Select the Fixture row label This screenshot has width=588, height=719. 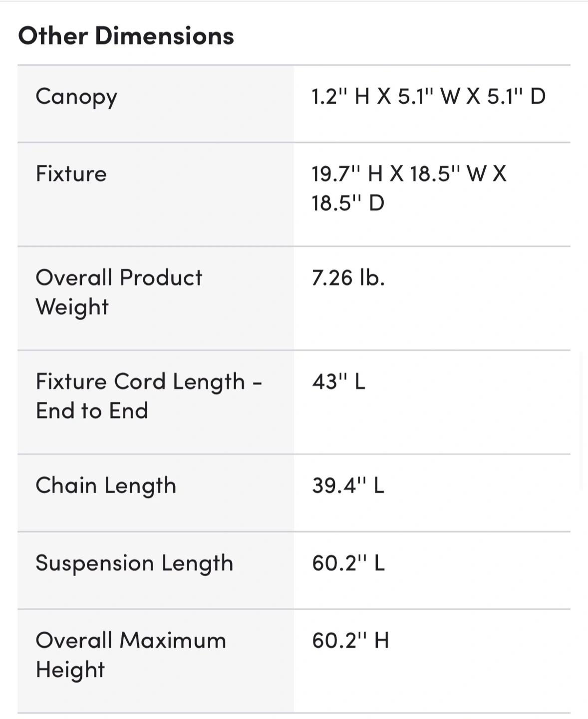(71, 174)
